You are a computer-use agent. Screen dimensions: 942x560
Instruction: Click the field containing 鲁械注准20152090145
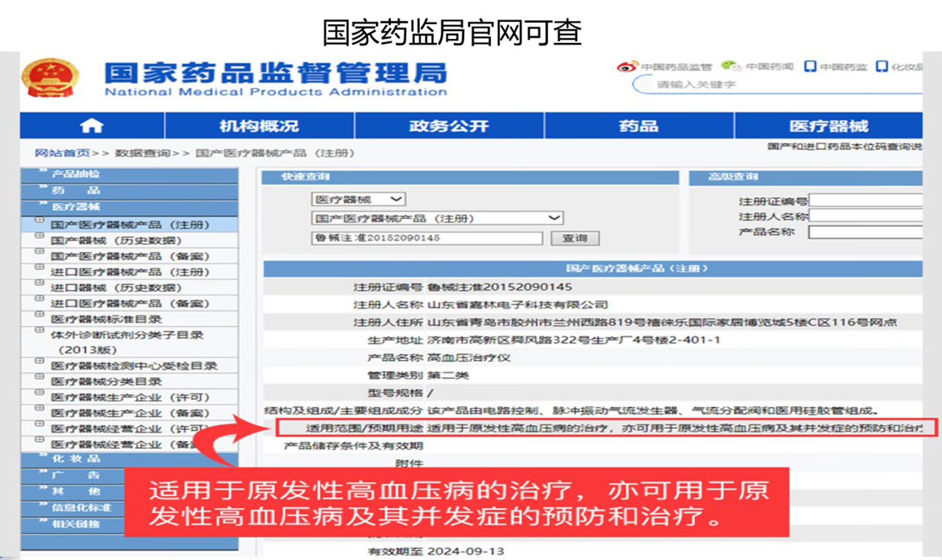tap(427, 238)
